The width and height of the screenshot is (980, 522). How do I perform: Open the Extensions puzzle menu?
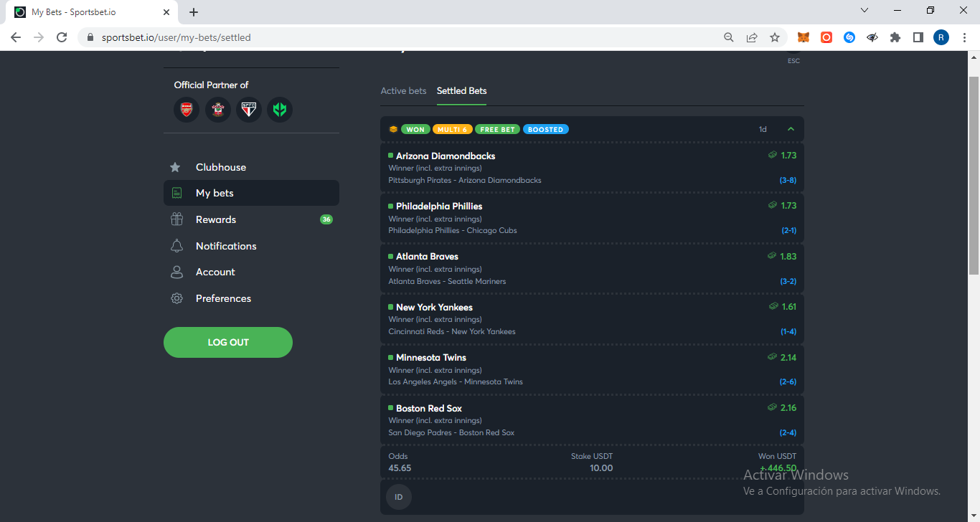coord(895,37)
